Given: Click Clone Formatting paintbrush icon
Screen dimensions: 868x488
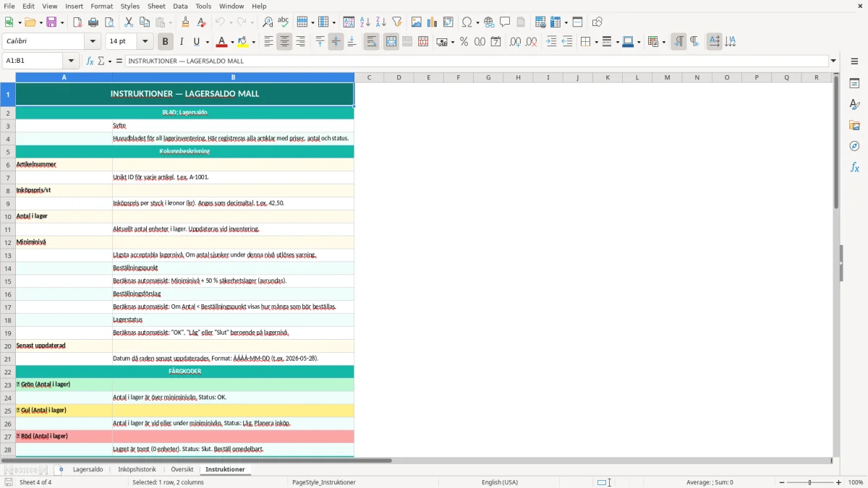Looking at the screenshot, I should pyautogui.click(x=186, y=22).
